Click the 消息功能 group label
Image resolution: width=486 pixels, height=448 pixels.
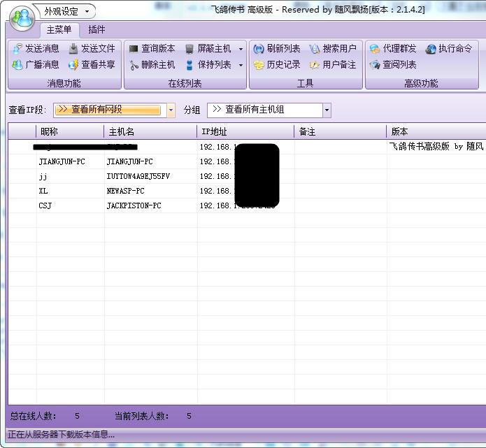click(x=64, y=83)
